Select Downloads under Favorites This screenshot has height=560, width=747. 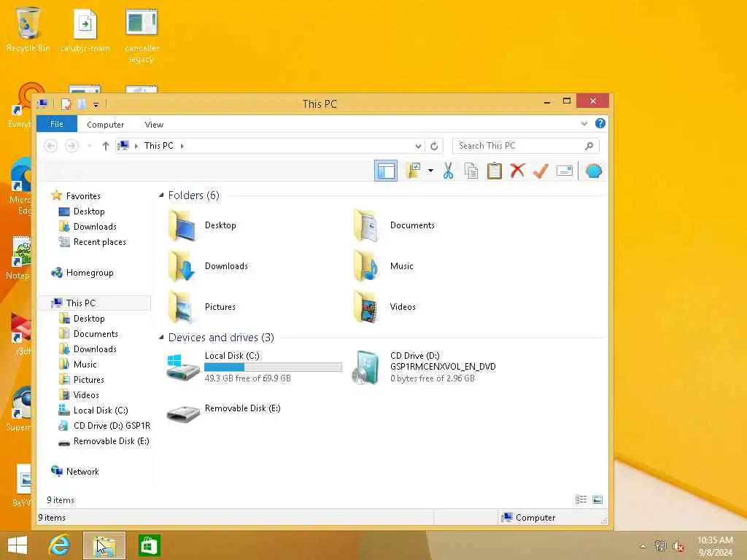(x=88, y=226)
